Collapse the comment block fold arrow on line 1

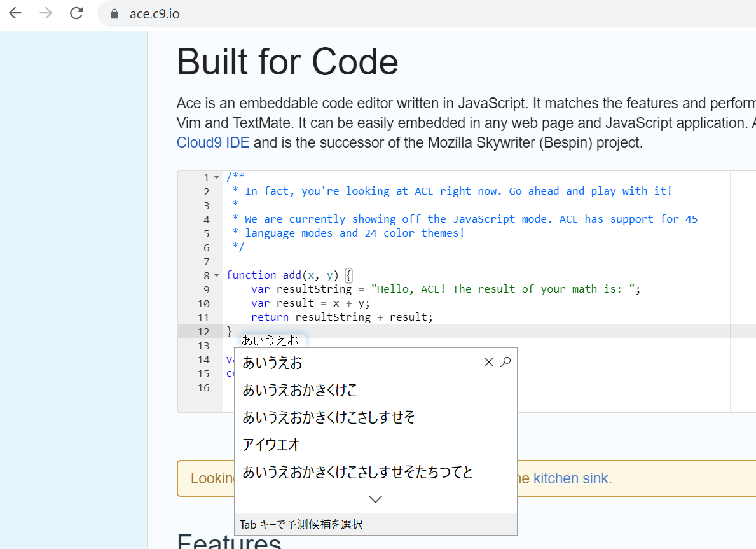(217, 177)
